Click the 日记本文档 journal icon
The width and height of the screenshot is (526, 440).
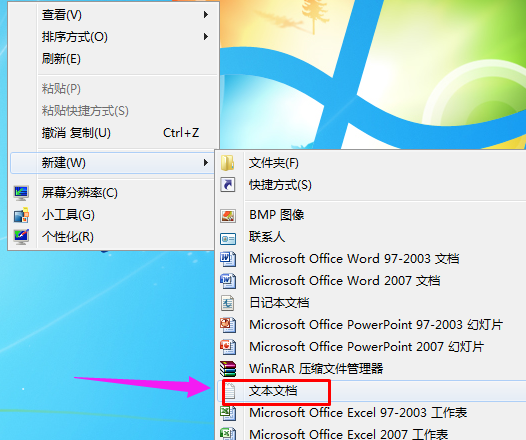228,303
